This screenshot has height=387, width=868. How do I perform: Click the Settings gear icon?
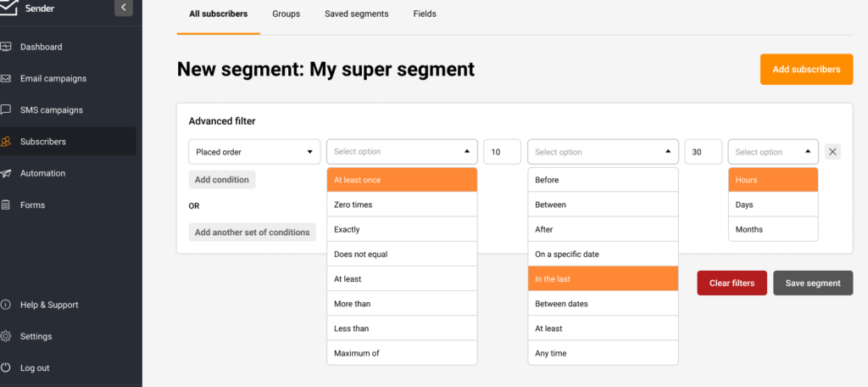coord(5,336)
